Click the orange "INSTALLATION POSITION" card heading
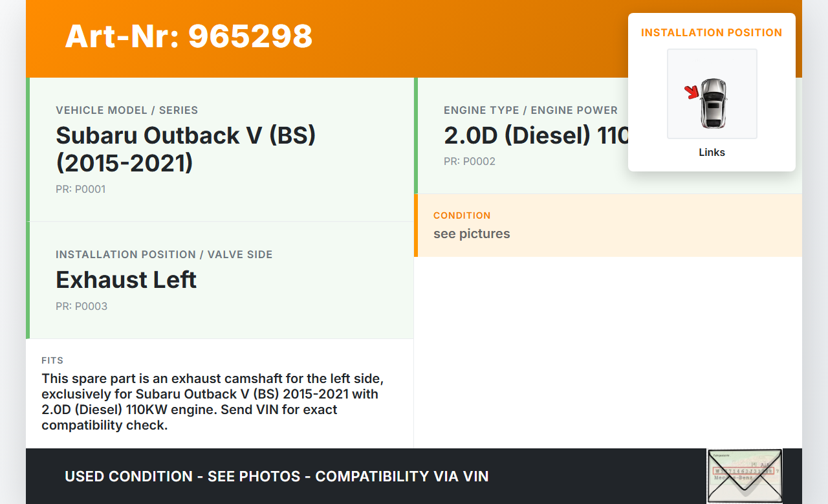Screen dimensions: 828x504 [712, 32]
